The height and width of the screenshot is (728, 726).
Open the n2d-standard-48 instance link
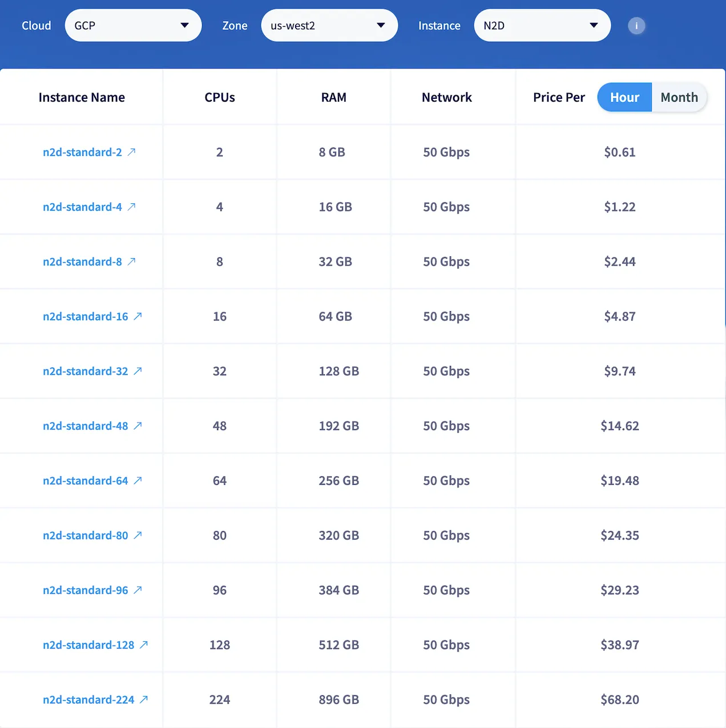86,425
